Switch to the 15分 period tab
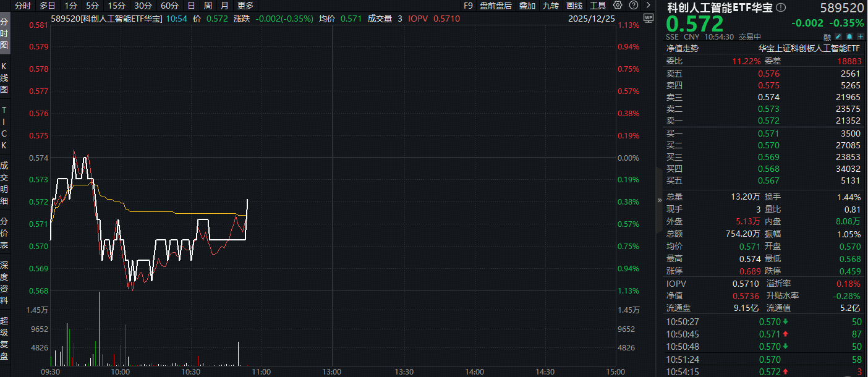Viewport: 868px width, 377px height. point(116,6)
